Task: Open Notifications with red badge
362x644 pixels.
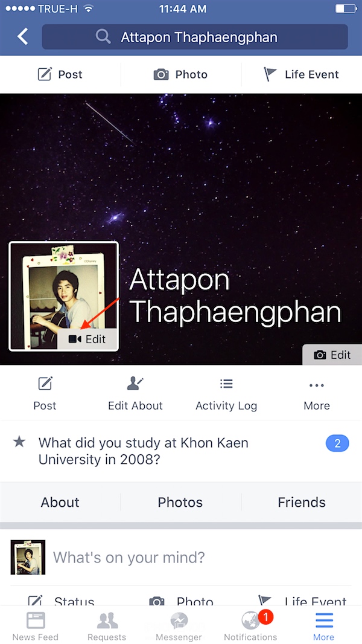Action: tap(250, 626)
